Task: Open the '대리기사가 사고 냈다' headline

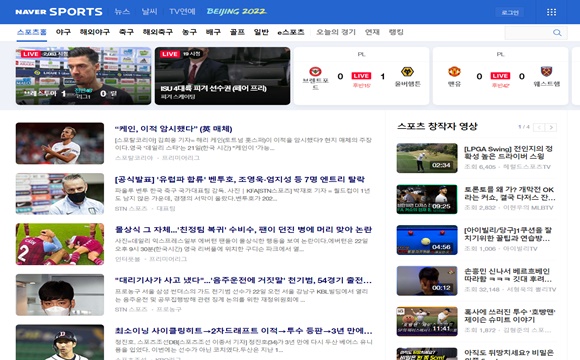Action: [243, 280]
